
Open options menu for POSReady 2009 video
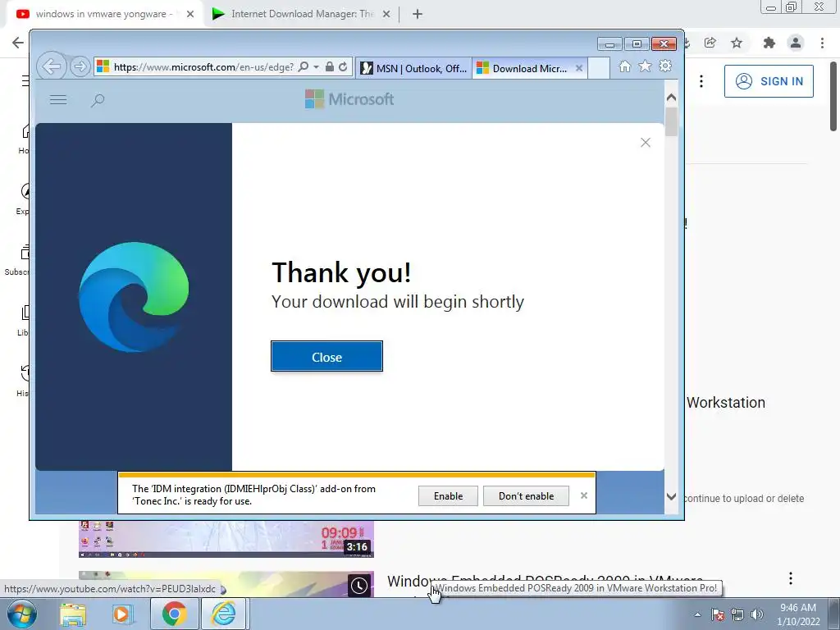click(790, 578)
